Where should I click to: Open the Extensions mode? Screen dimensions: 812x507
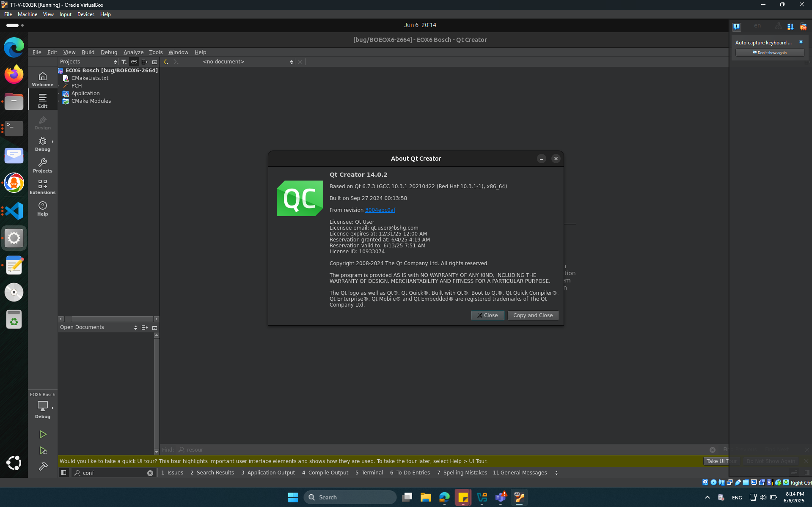tap(43, 187)
